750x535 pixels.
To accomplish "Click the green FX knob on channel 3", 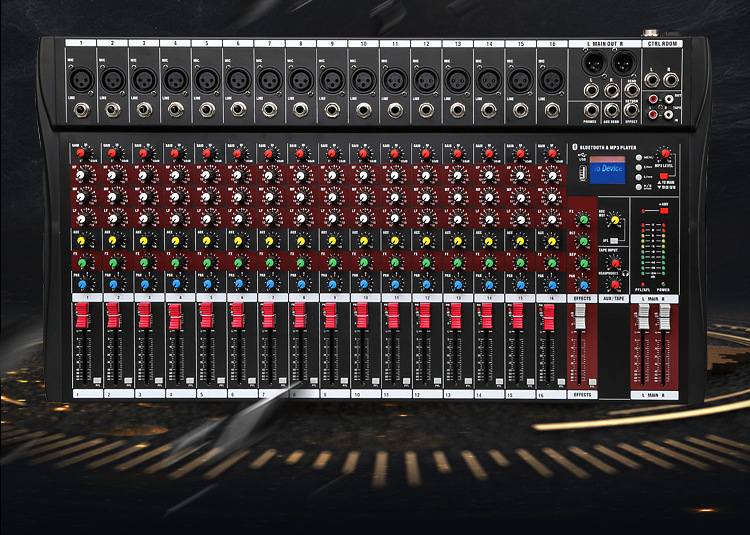I will coord(145,263).
